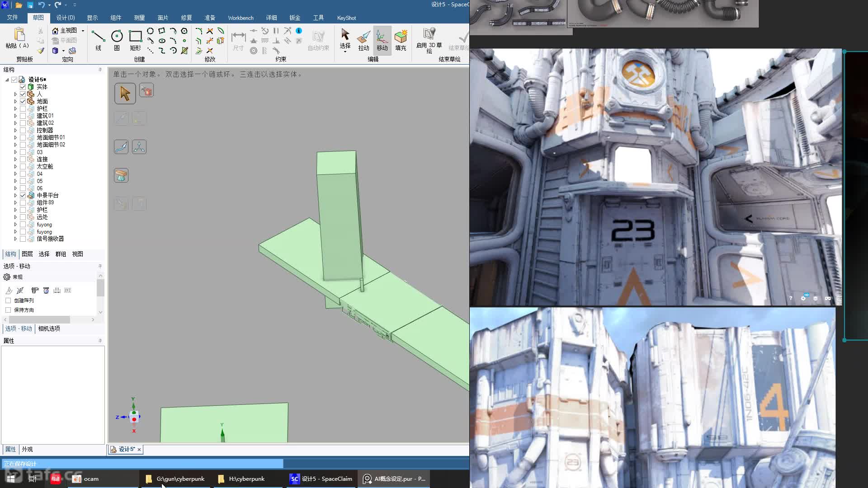Switch to the 外观 tab
The image size is (868, 488).
click(27, 449)
